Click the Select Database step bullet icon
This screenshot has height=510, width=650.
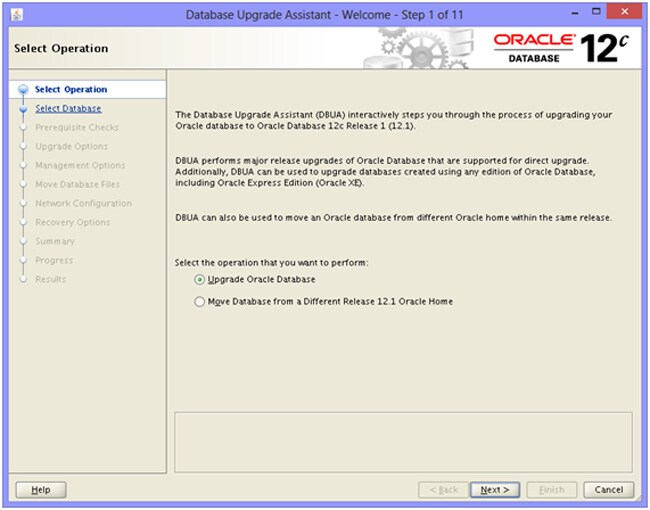[23, 109]
